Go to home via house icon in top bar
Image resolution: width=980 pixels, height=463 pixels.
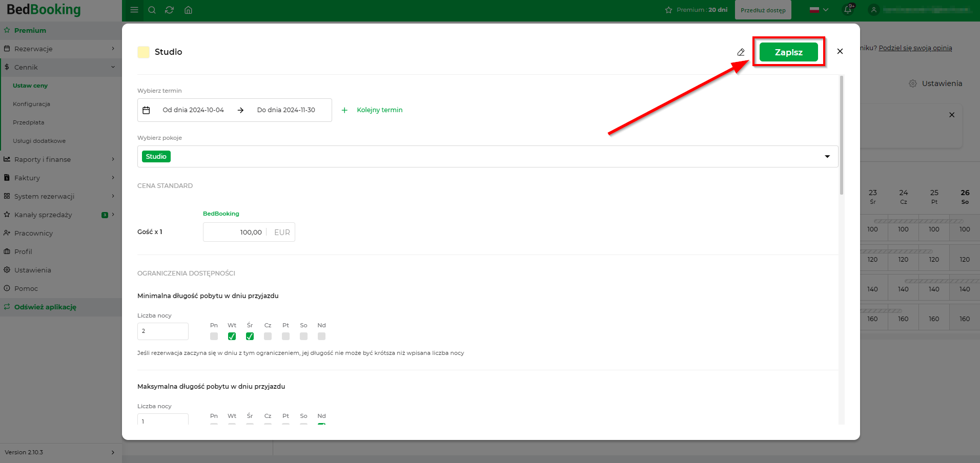point(188,10)
